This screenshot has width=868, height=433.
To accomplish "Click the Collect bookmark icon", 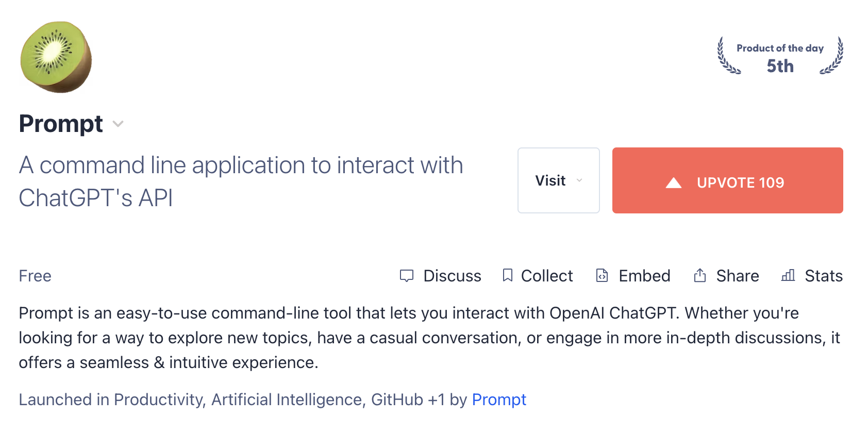I will [508, 275].
